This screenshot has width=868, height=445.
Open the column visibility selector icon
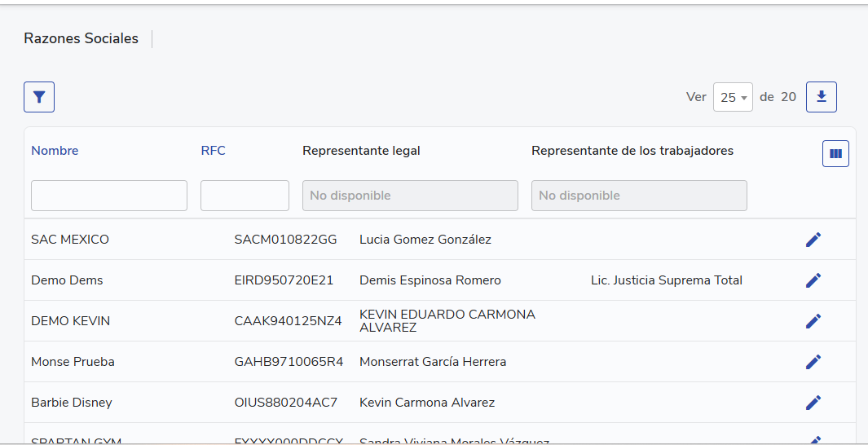[835, 153]
